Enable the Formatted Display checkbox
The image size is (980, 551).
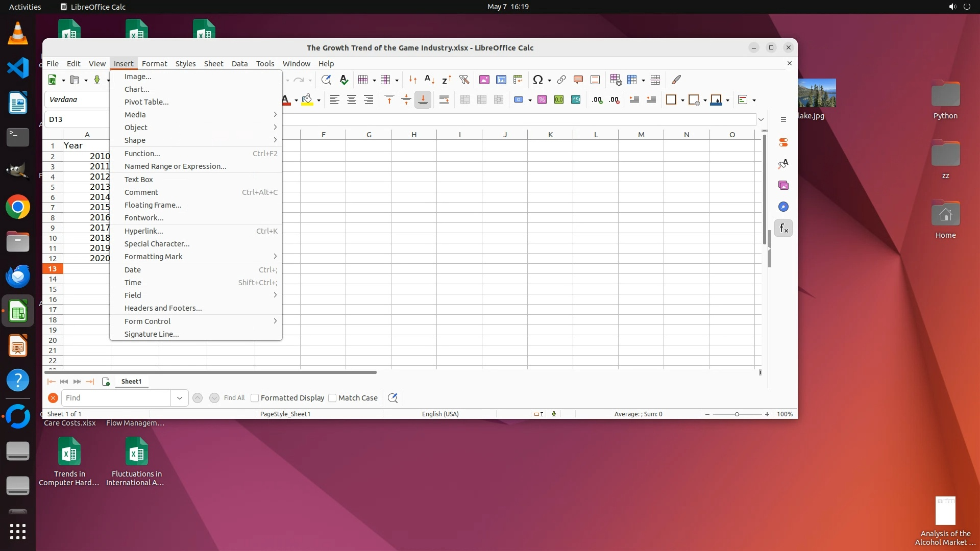pos(255,398)
